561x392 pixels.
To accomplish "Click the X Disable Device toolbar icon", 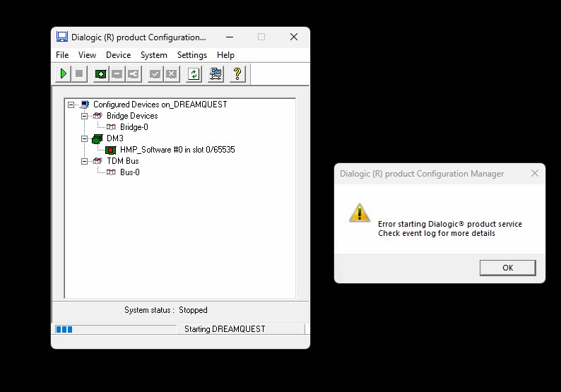I will pyautogui.click(x=171, y=73).
